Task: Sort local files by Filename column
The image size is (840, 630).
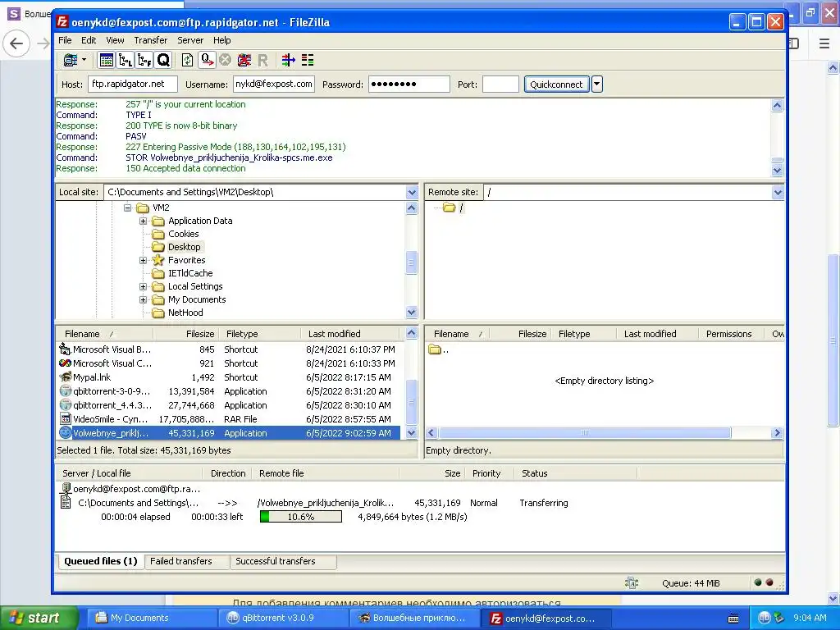Action: point(104,334)
